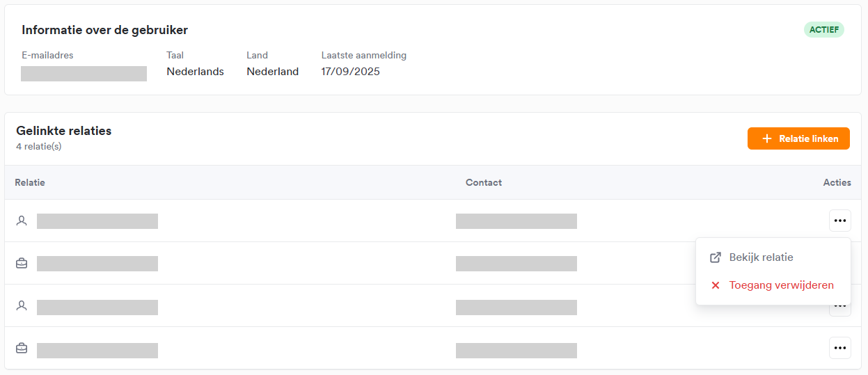The height and width of the screenshot is (375, 868).
Task: Click the plus icon on Relatie linken
Action: [x=767, y=138]
